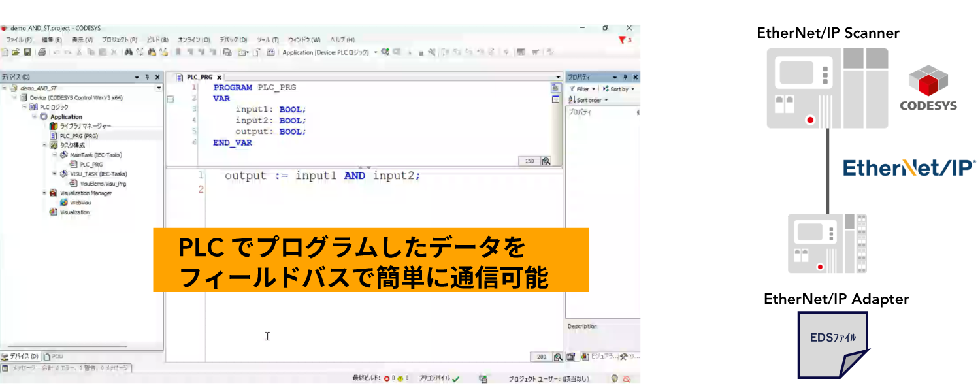
Task: Collapse the タスク構成 node
Action: click(x=44, y=145)
